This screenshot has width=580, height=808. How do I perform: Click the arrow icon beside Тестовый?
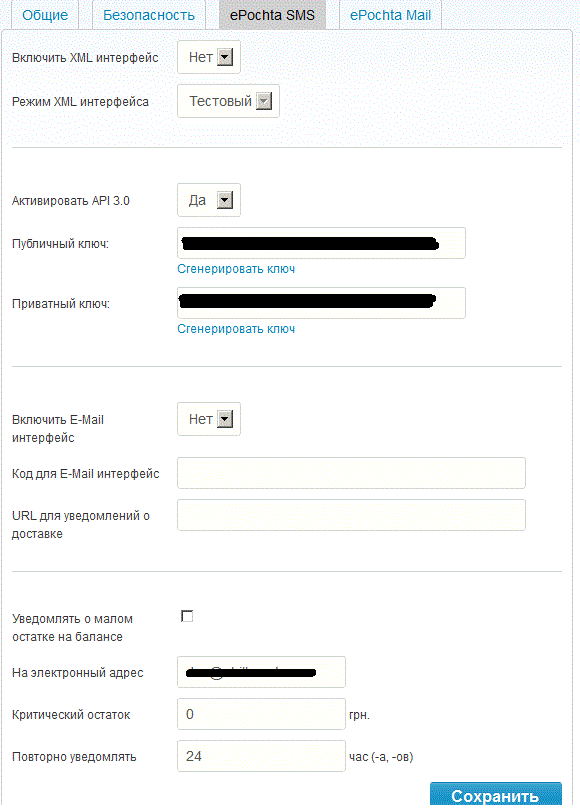264,101
